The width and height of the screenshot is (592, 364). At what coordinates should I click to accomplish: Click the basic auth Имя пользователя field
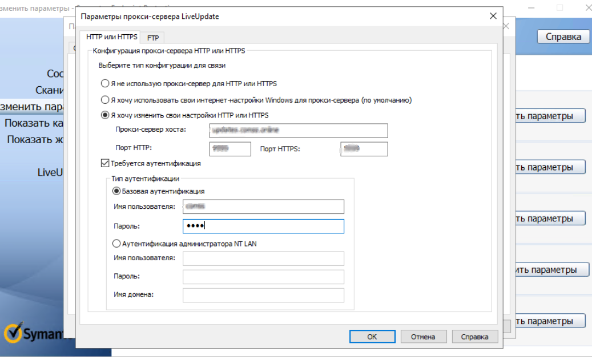[x=263, y=207]
